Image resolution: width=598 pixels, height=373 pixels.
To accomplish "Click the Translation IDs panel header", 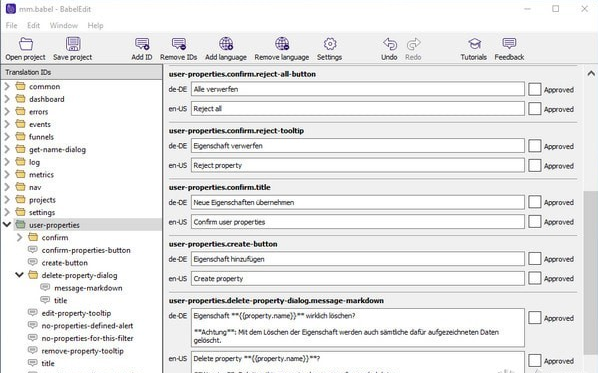I will coord(82,72).
